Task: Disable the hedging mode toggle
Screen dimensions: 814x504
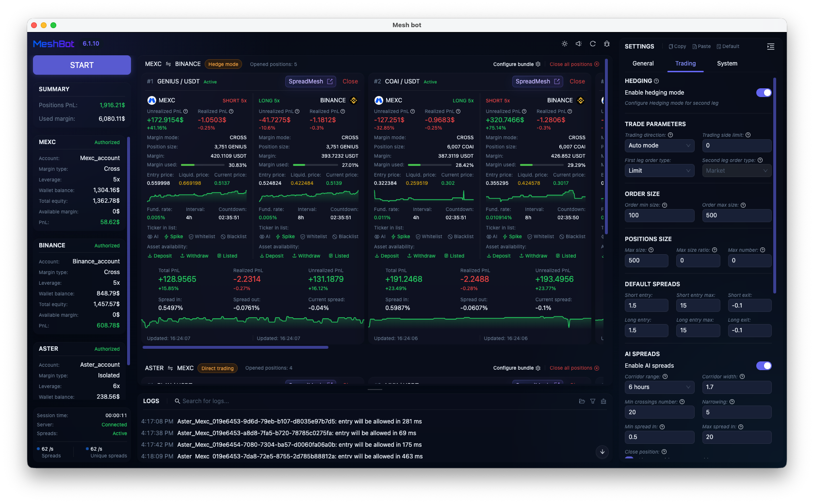Action: click(764, 93)
